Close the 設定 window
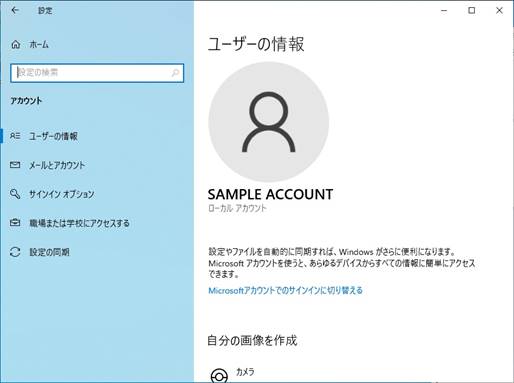514x383 pixels. click(x=499, y=11)
